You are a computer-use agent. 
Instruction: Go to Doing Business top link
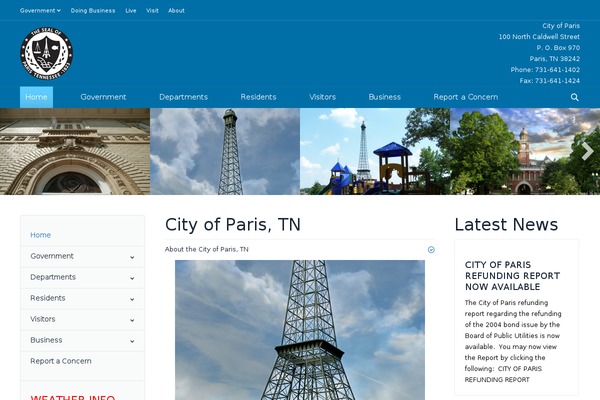pos(93,11)
